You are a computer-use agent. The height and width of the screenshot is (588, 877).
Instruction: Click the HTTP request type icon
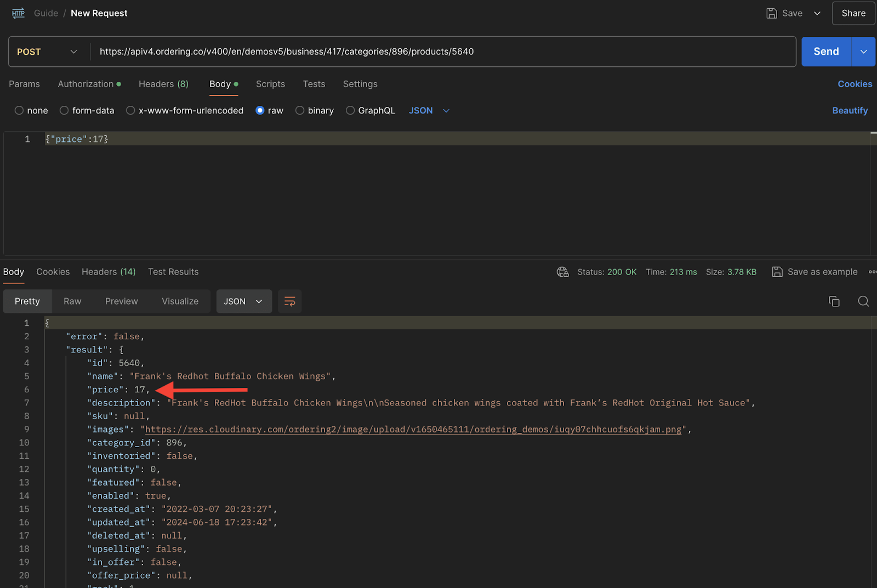(x=18, y=13)
